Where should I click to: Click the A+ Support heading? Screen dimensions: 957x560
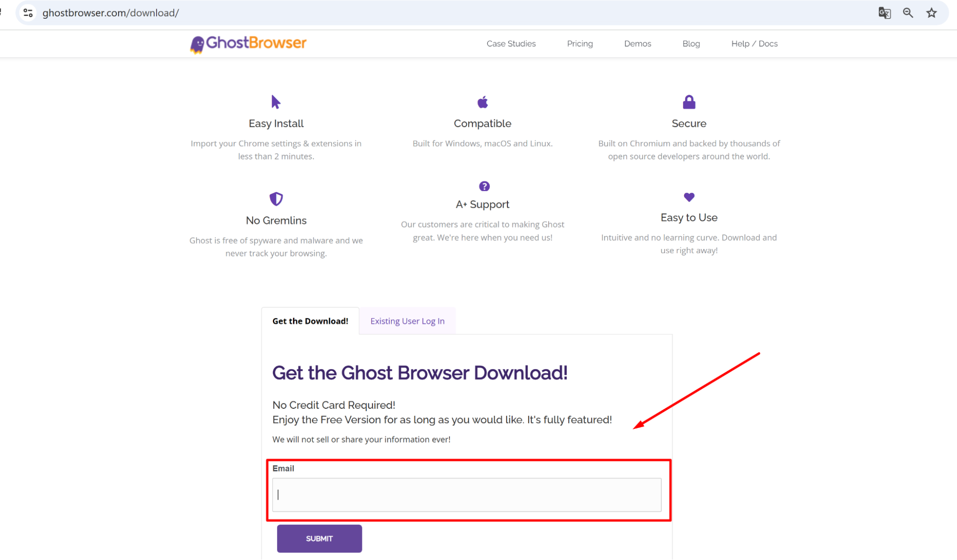tap(483, 204)
